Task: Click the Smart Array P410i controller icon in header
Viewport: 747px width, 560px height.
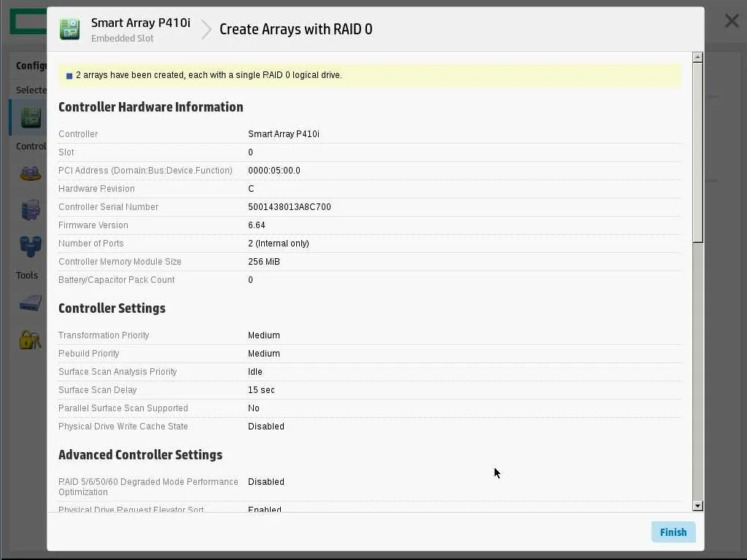Action: [69, 29]
